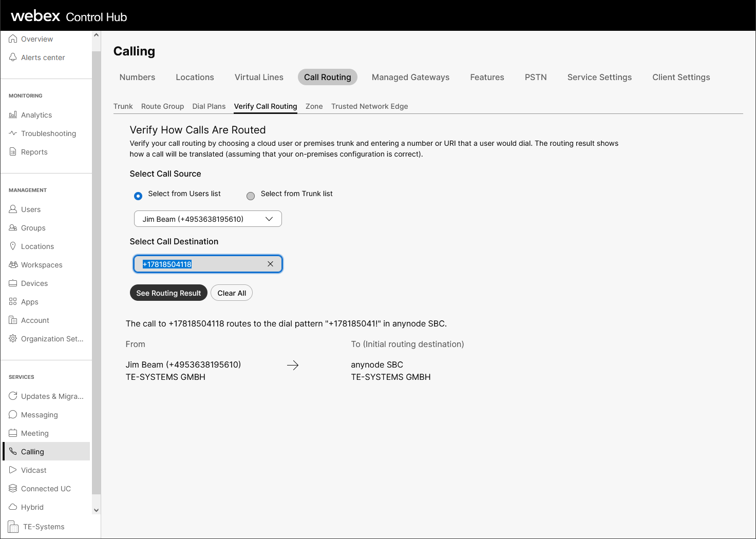Click the Connected UC layers icon

(13, 489)
